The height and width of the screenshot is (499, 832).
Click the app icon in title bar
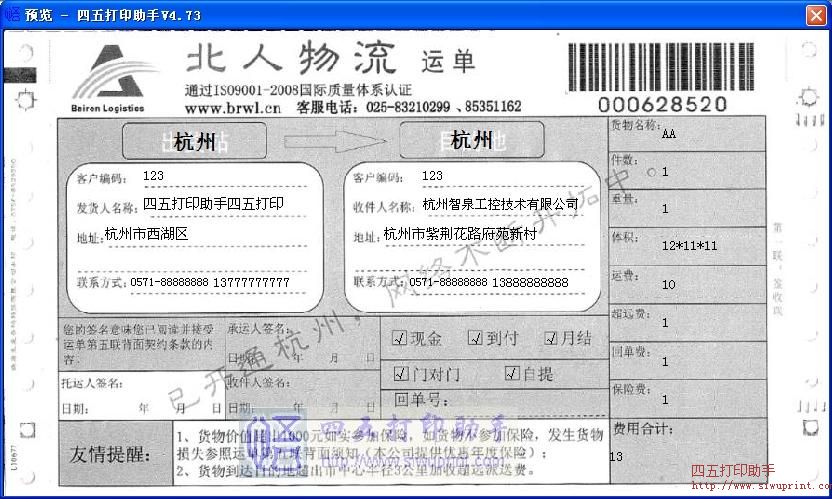[12, 14]
